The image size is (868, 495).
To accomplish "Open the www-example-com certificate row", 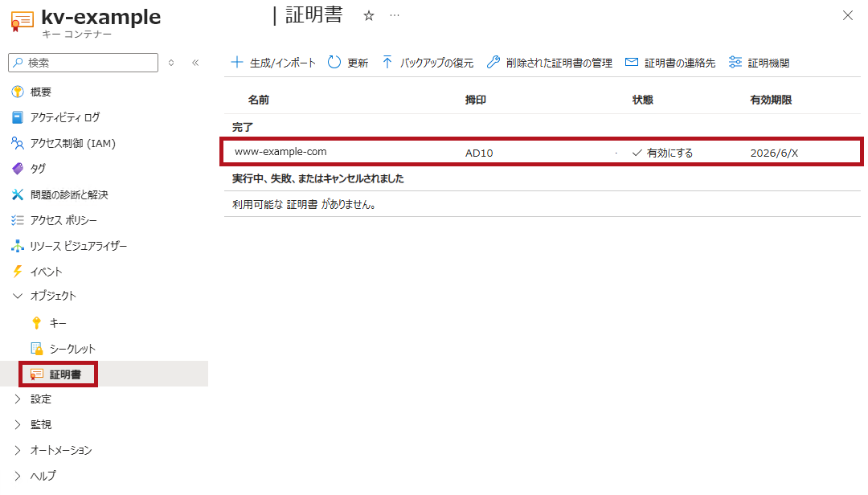I will tap(280, 152).
